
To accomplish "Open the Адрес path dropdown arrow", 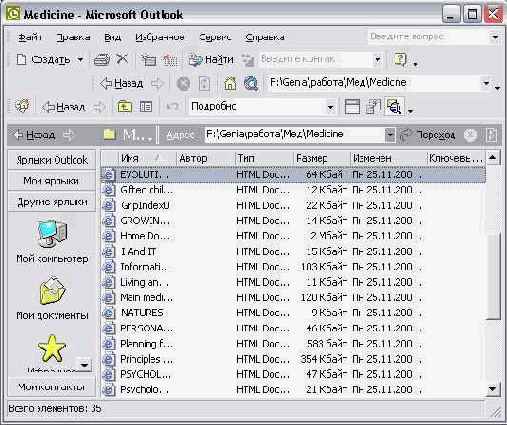I will [390, 135].
